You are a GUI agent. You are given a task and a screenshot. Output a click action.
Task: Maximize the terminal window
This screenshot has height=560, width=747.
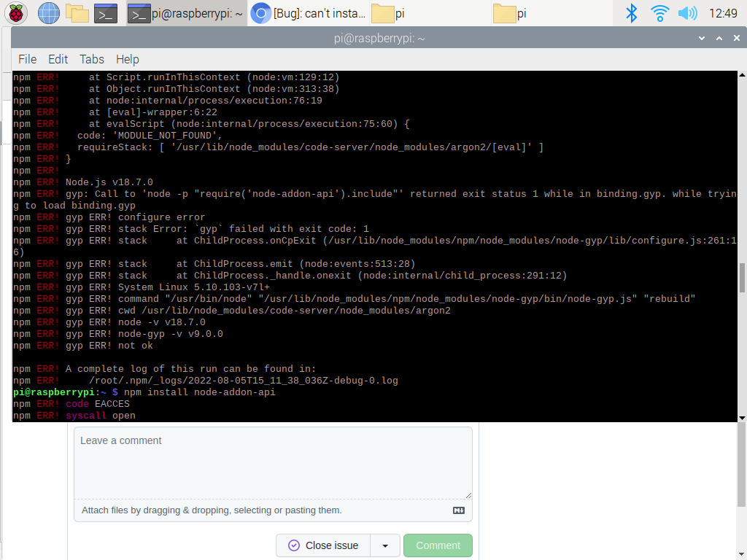click(719, 38)
